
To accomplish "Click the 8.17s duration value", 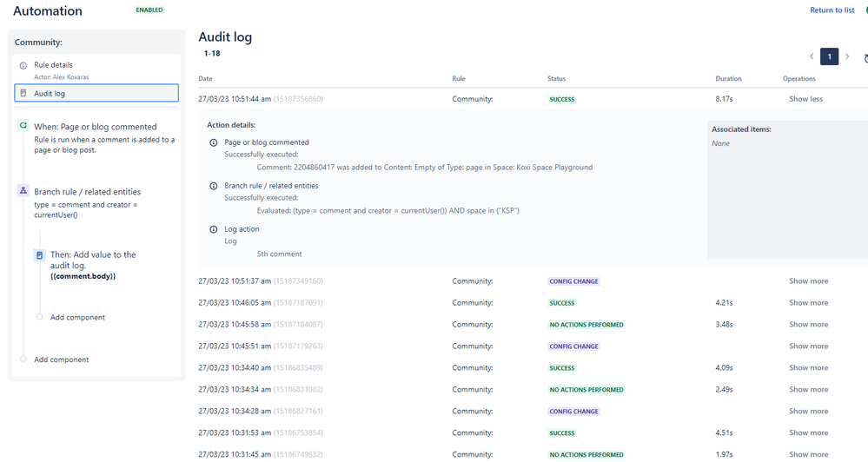I will [x=724, y=99].
